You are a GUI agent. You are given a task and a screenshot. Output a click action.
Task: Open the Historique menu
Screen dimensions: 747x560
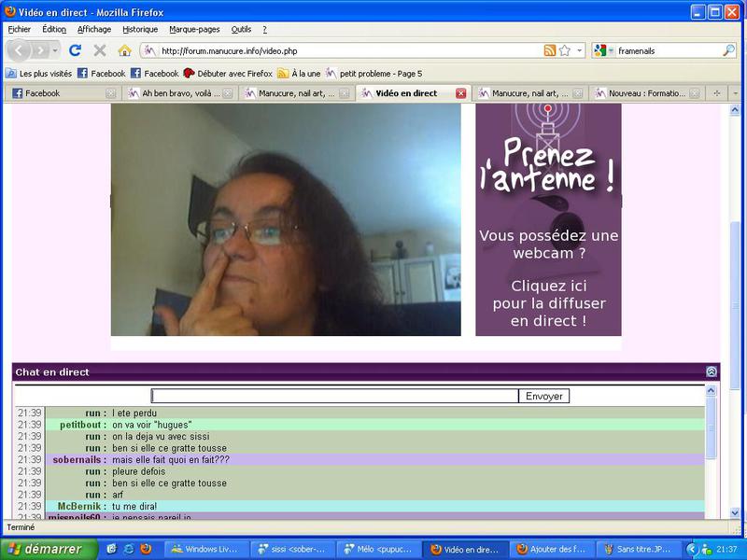click(x=140, y=29)
